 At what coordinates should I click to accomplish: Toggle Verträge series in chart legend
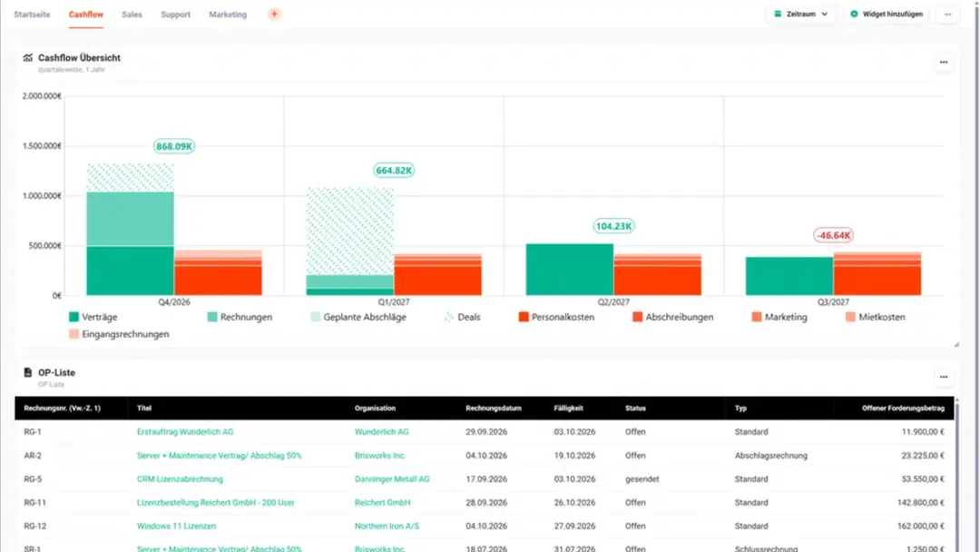tap(93, 317)
